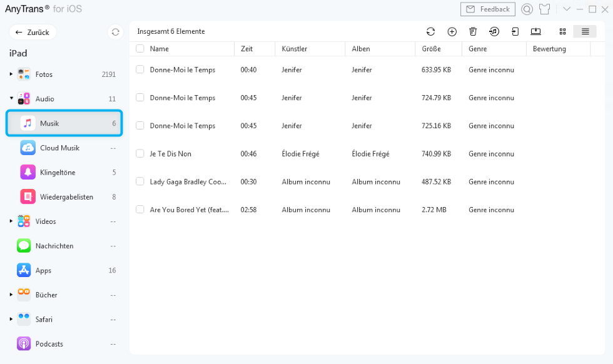The height and width of the screenshot is (364, 613).
Task: Click the export to computer icon
Action: [x=535, y=31]
